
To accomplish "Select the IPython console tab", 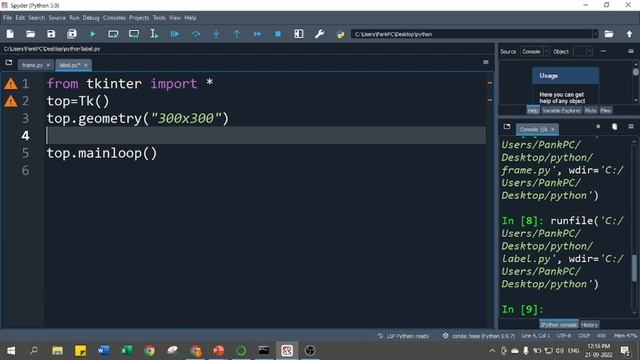I will (559, 325).
